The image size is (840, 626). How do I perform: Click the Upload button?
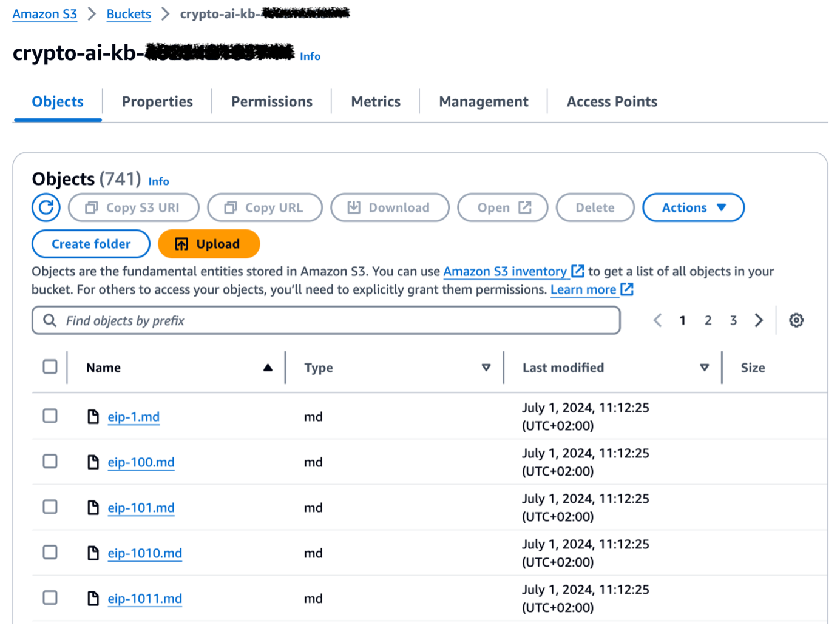pyautogui.click(x=209, y=244)
